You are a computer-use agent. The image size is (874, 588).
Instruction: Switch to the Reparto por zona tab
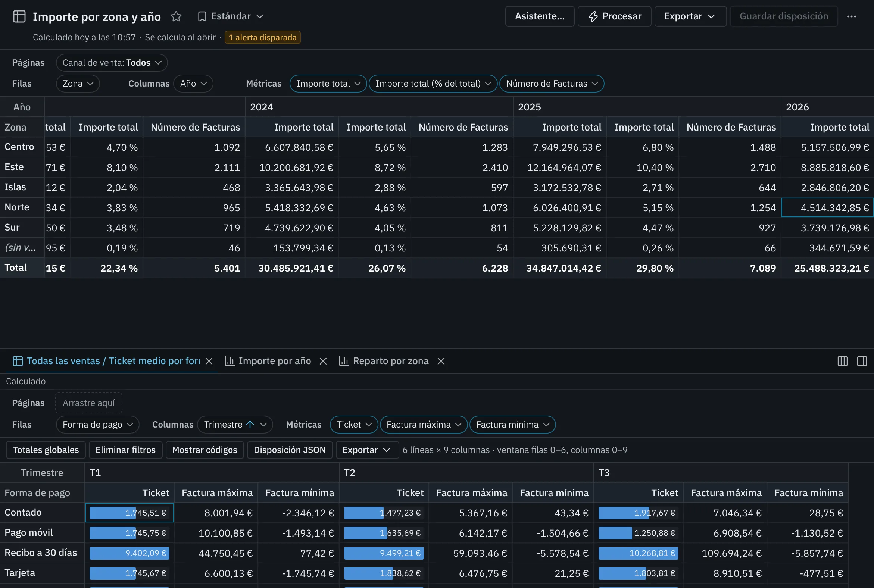point(384,361)
